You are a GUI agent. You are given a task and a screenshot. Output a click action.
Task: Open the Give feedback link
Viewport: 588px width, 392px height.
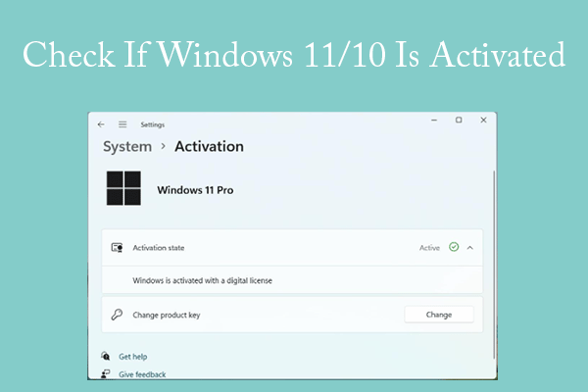pyautogui.click(x=142, y=374)
